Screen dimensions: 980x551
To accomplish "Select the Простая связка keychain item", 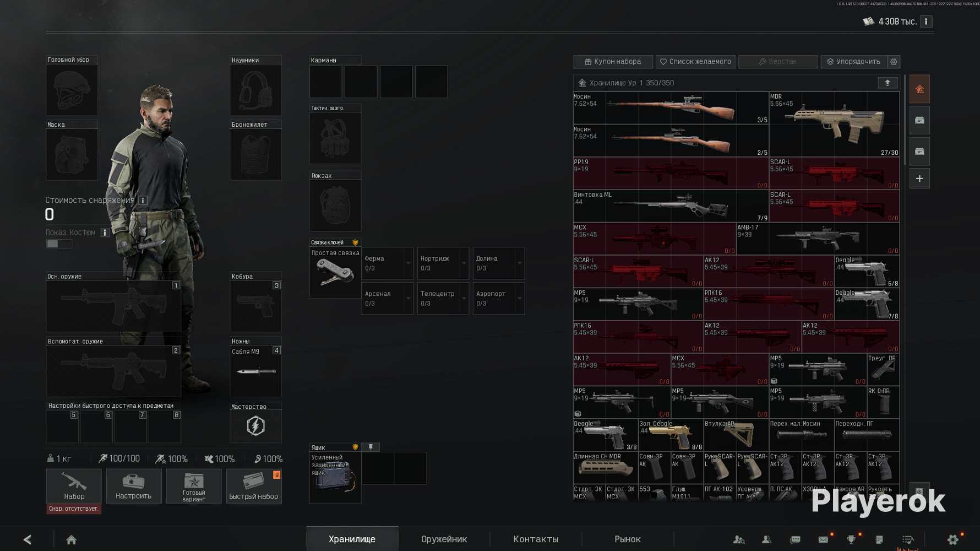I will point(335,273).
